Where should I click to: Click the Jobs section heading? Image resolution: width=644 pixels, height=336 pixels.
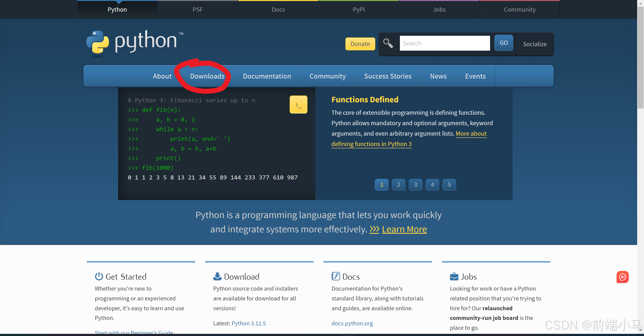click(469, 277)
